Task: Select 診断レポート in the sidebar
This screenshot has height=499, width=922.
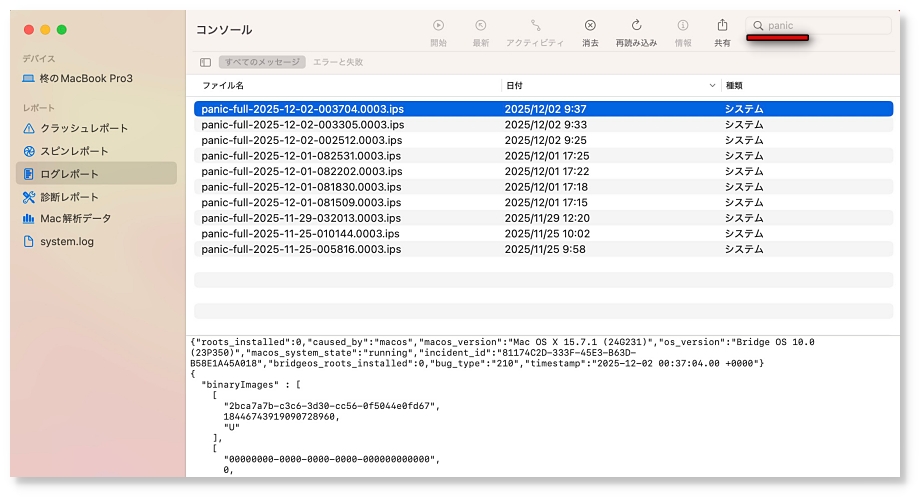Action: coord(69,197)
